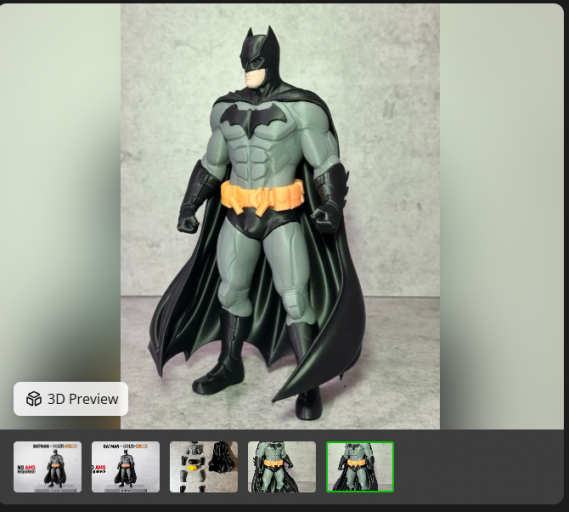Select the fourth thumbnail of front-facing Batman
Viewport: 569px width, 512px height.
pyautogui.click(x=282, y=467)
